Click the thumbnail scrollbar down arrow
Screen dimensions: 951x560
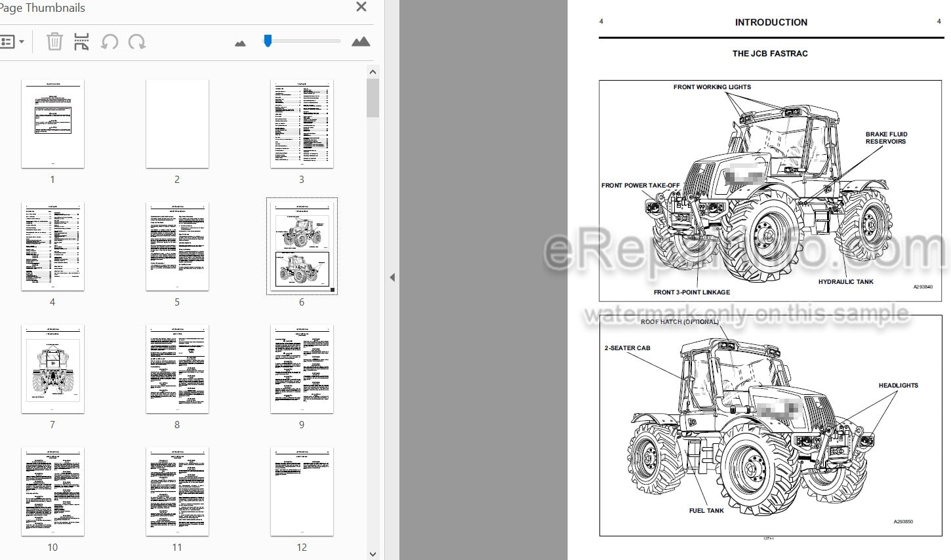(373, 554)
